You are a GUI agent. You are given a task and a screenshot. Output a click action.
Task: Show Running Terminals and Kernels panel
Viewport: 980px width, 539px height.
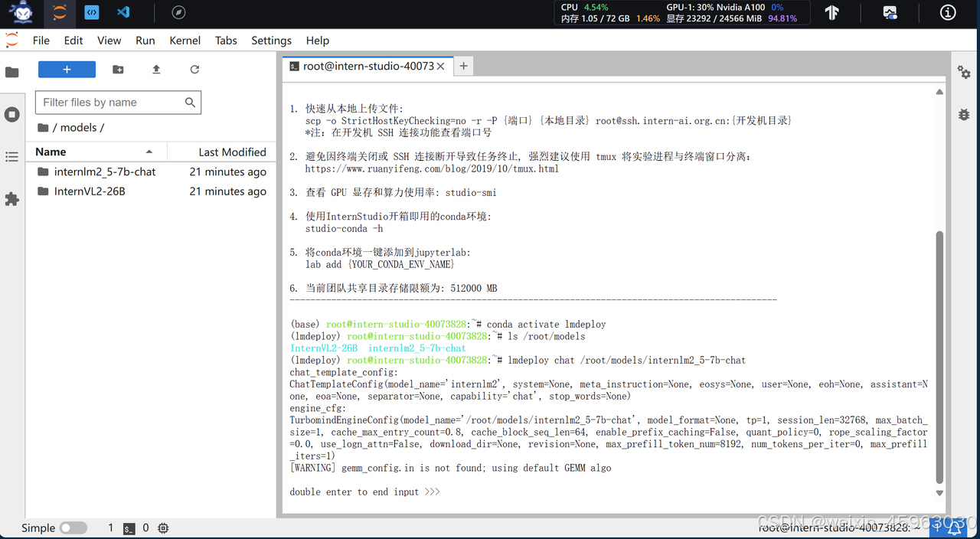tap(11, 114)
